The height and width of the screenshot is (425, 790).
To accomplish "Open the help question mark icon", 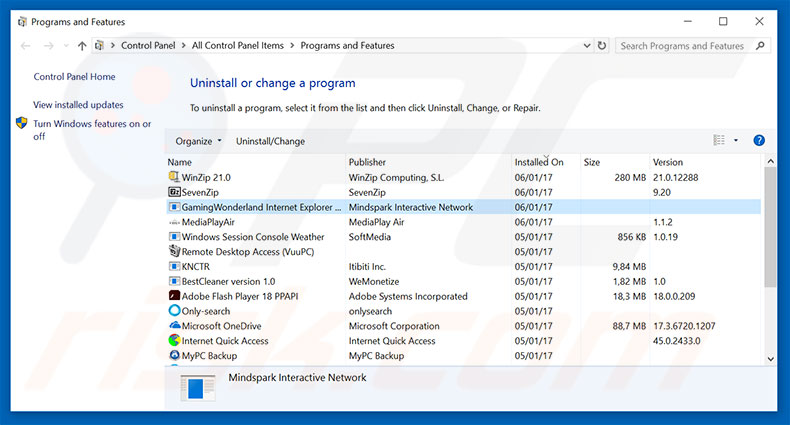I will coord(759,140).
